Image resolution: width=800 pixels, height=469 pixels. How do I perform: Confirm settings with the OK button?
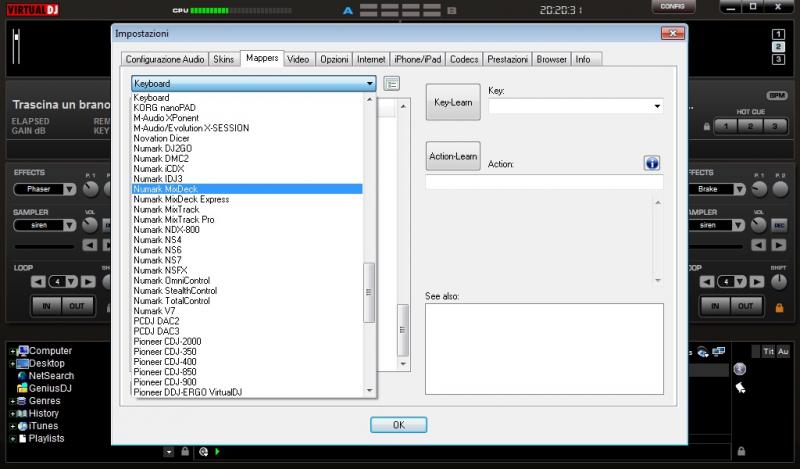tap(398, 425)
